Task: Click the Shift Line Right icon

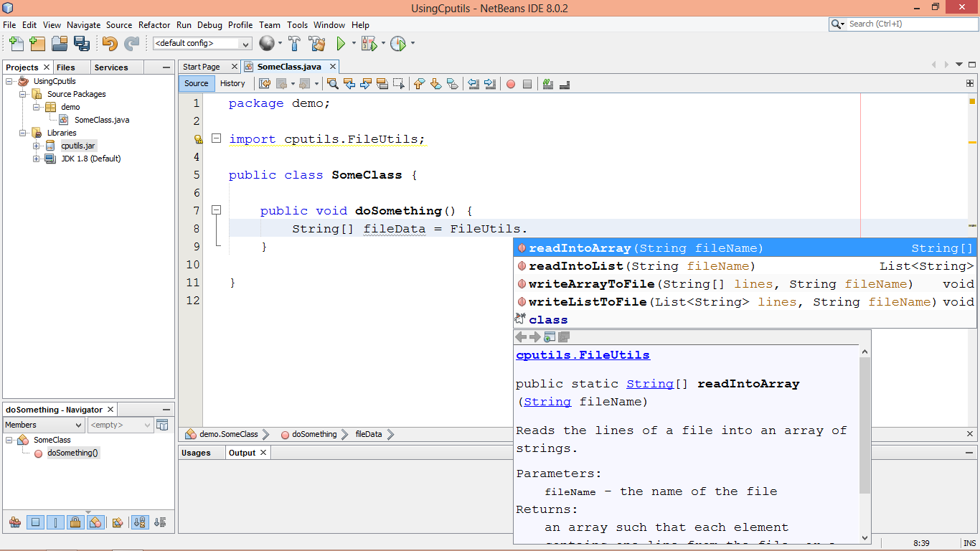Action: [x=490, y=84]
